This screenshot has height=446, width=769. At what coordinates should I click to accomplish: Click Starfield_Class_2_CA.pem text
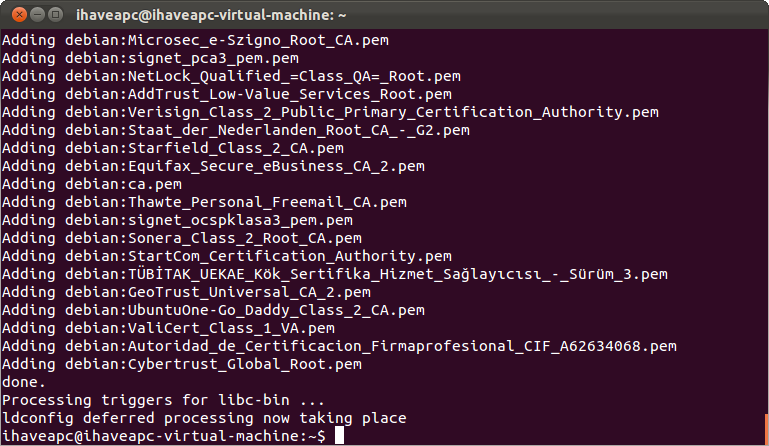click(236, 148)
